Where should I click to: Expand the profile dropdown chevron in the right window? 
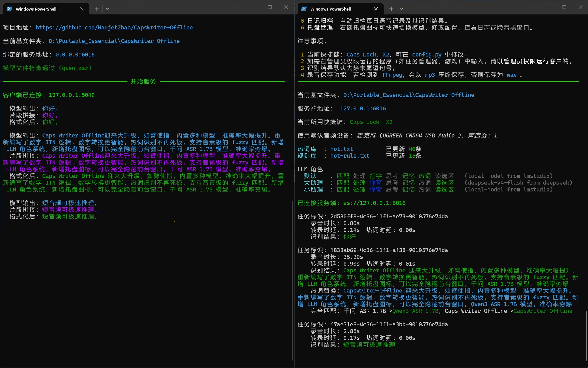[402, 9]
